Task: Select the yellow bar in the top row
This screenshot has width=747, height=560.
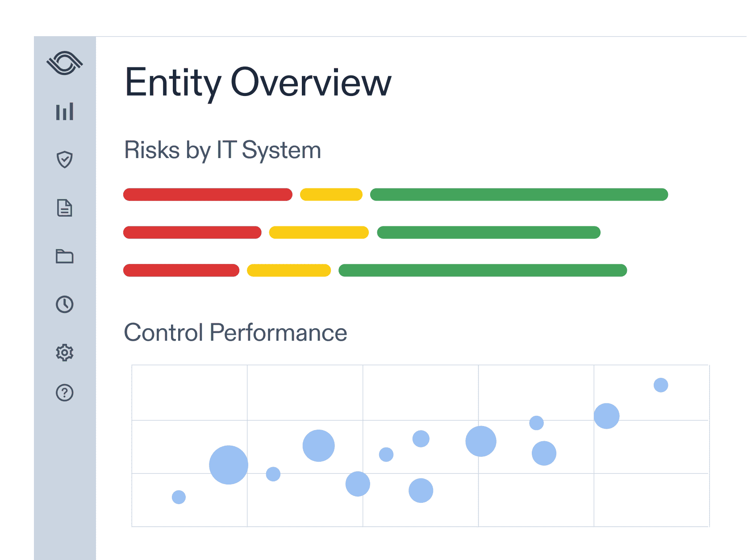Action: [331, 194]
